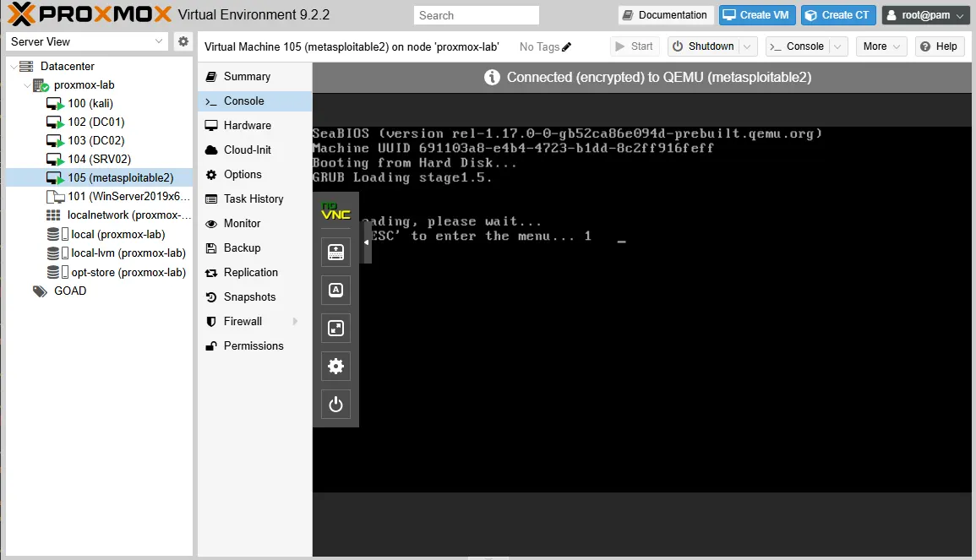
Task: Expand the Firewall submenu arrow
Action: 295,322
